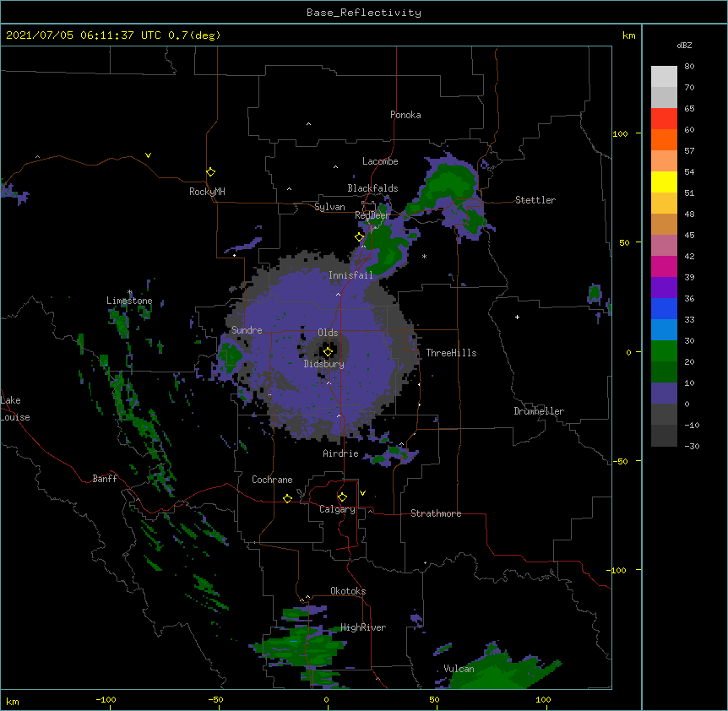728x711 pixels.
Task: Click the Banff label
Action: [x=105, y=479]
